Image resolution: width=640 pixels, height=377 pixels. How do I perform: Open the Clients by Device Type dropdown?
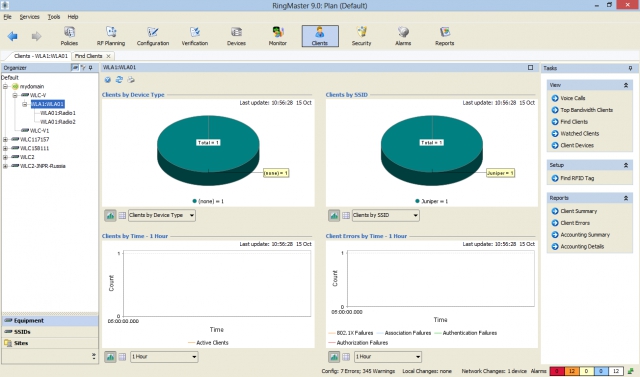pyautogui.click(x=162, y=215)
